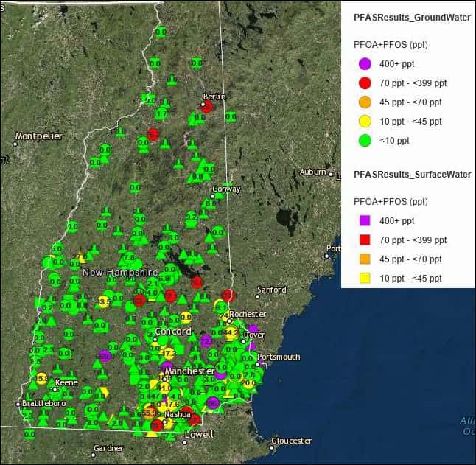
Task: Select the yellow 13.5 groundwater marker
Action: (x=103, y=301)
